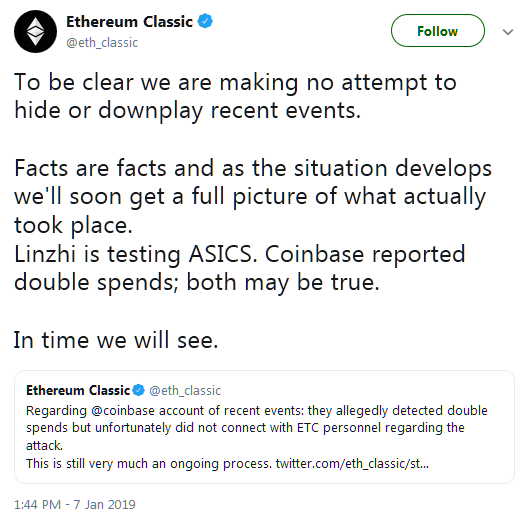
Task: Click the 'Linzhi is testing ASICS' sentence
Action: [135, 254]
